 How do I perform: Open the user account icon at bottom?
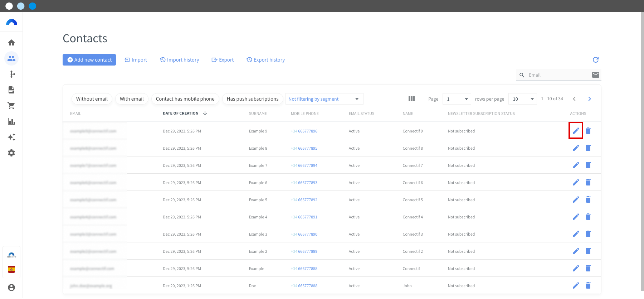[11, 288]
